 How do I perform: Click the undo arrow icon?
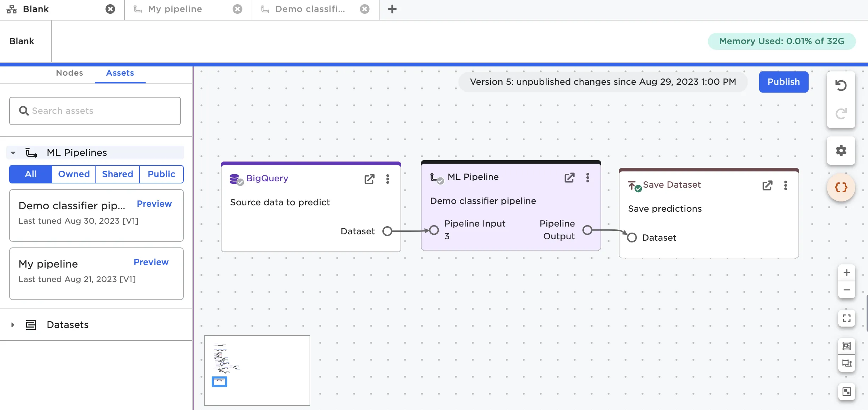841,85
